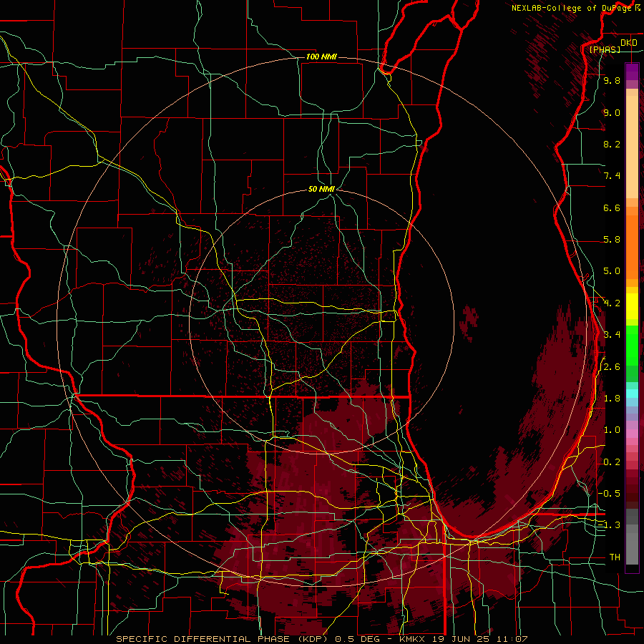The image size is (644, 644).
Task: Click the 4.2 legend value
Action: [x=612, y=303]
